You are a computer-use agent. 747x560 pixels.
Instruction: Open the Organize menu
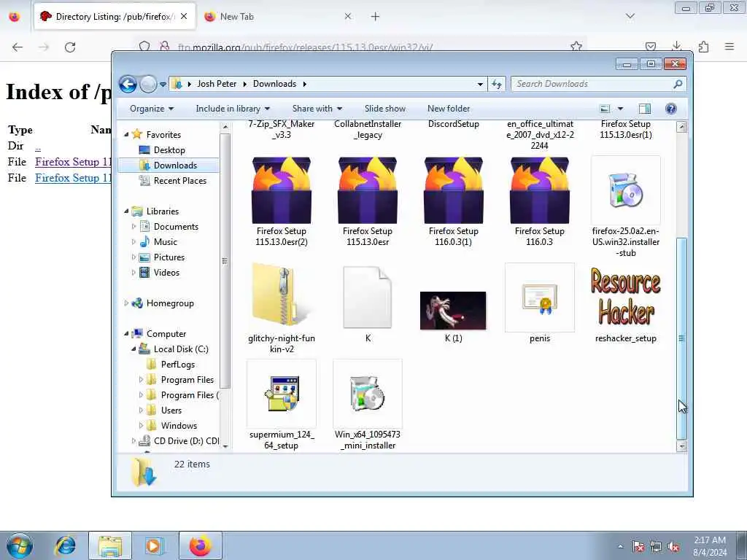(x=152, y=109)
